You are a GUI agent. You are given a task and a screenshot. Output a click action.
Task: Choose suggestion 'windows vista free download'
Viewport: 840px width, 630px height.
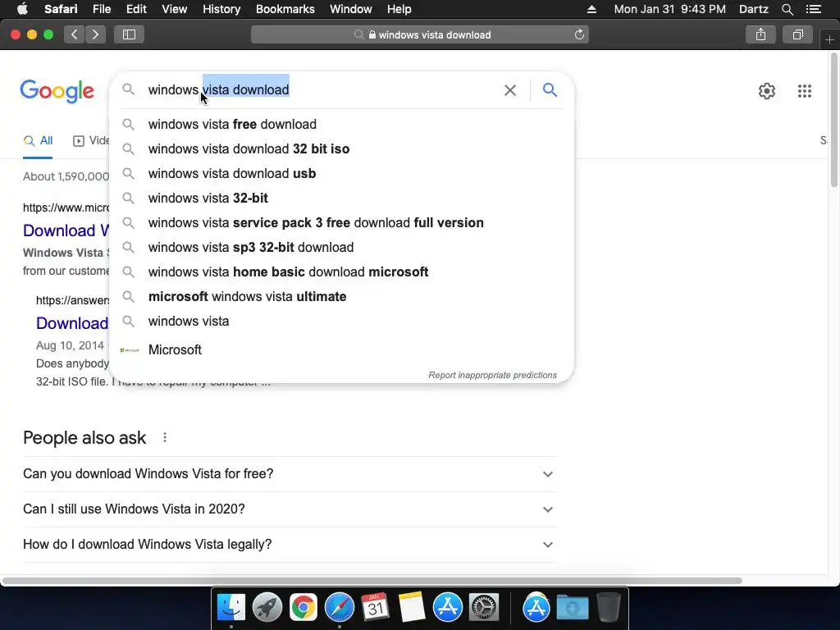click(x=341, y=125)
